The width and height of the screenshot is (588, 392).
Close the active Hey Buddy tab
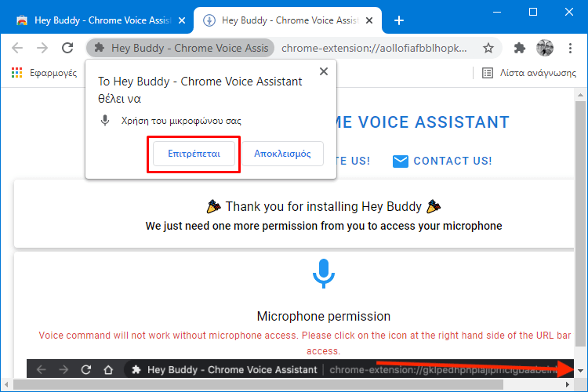pyautogui.click(x=369, y=20)
